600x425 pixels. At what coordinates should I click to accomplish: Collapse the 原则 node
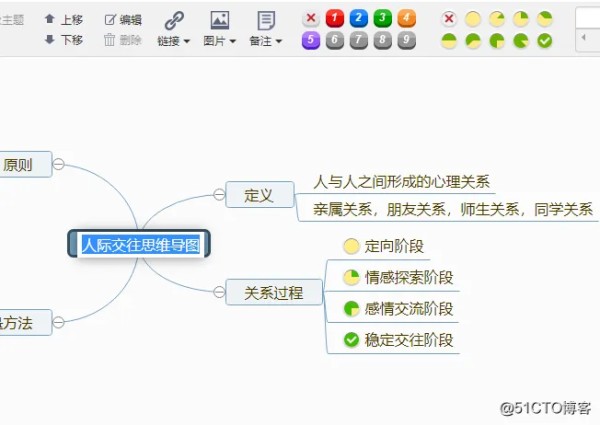coord(58,164)
